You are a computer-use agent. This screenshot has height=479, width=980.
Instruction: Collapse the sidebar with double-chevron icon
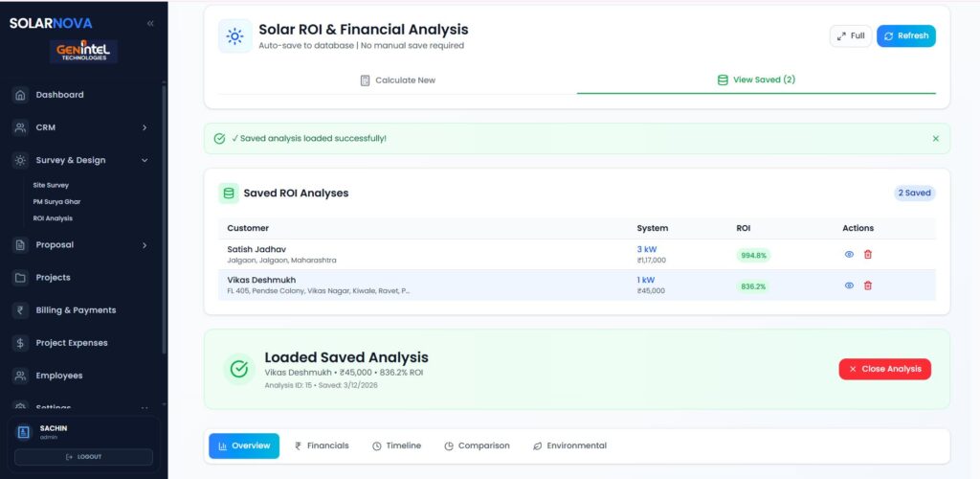[x=150, y=23]
